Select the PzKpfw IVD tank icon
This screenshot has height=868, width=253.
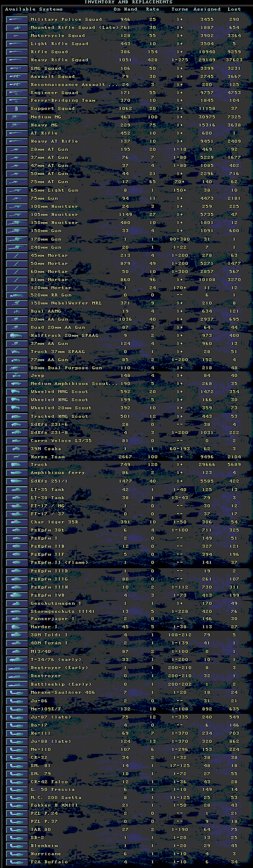[x=17, y=595]
